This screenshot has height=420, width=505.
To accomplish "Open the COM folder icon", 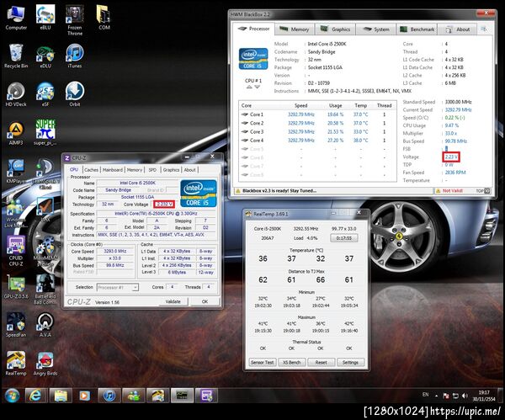I will click(104, 18).
